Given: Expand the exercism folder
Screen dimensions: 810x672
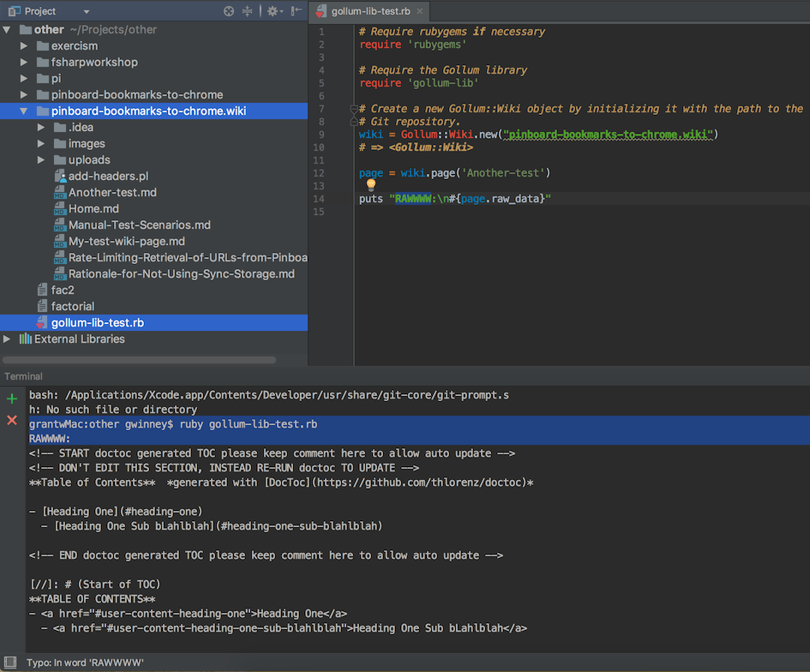Looking at the screenshot, I should pyautogui.click(x=24, y=46).
